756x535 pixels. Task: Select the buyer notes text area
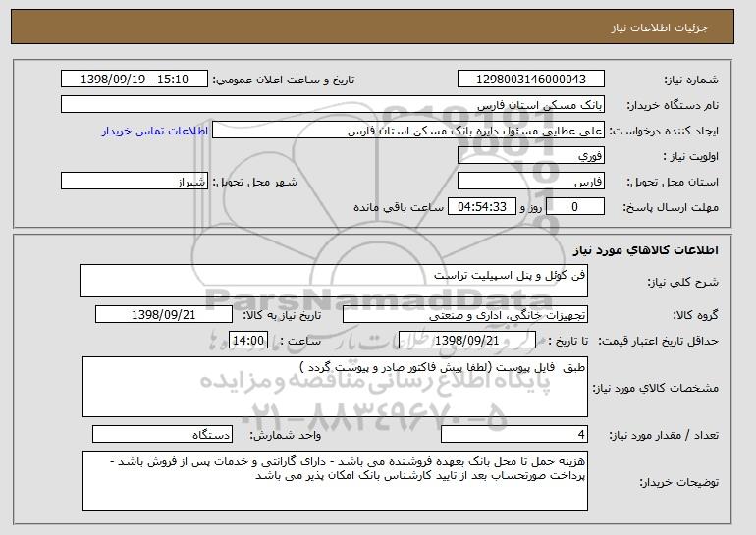[335, 481]
